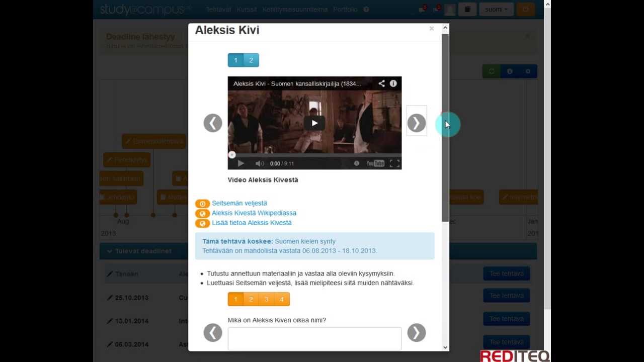
Task: Click the dialog scrollbar thumb
Action: [x=445, y=127]
